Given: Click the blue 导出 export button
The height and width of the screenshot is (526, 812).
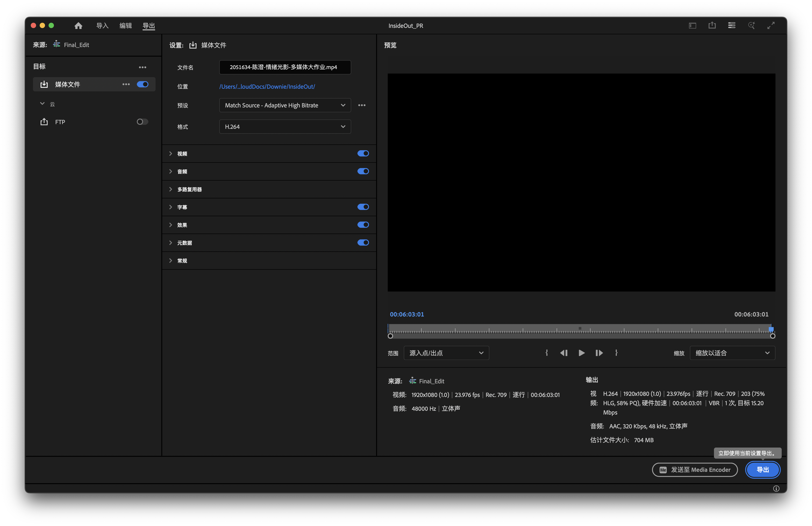Looking at the screenshot, I should [x=763, y=470].
